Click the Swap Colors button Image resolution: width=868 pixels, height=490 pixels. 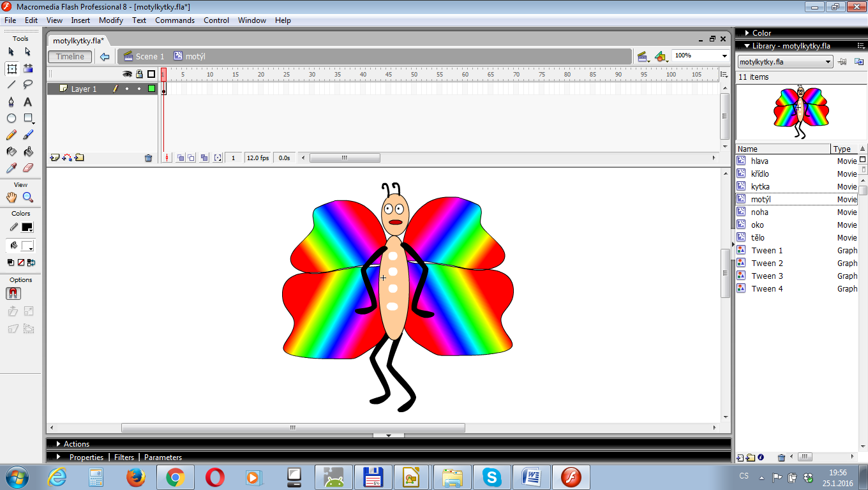point(31,262)
